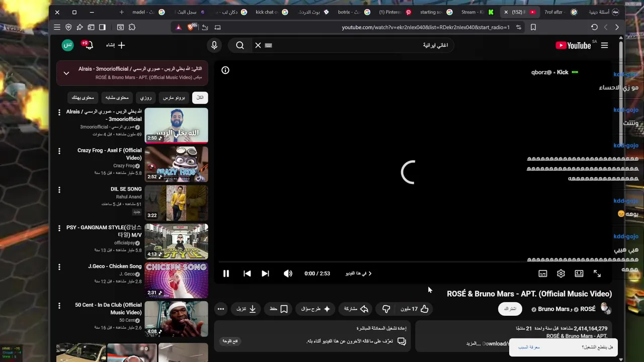644x362 pixels.
Task: Subscribe with the اشتراك button
Action: [x=510, y=309]
